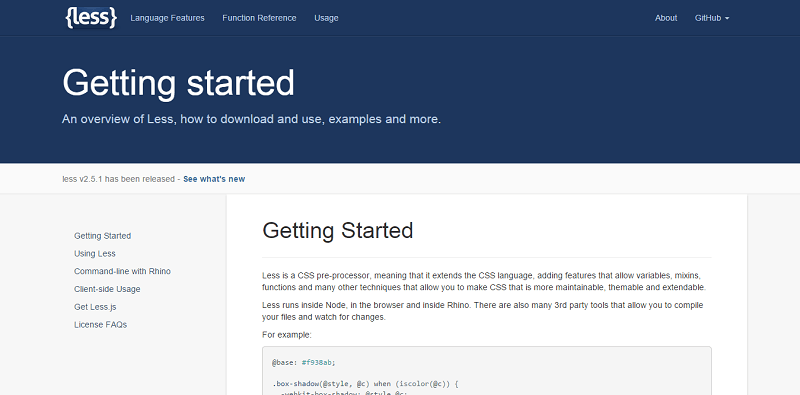The width and height of the screenshot is (800, 395).
Task: Open License FAQs sidebar link
Action: tap(101, 325)
